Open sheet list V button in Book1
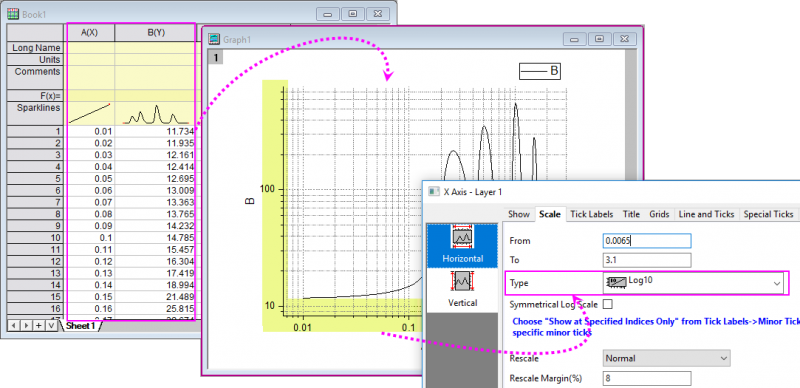The width and height of the screenshot is (800, 388). coord(50,325)
